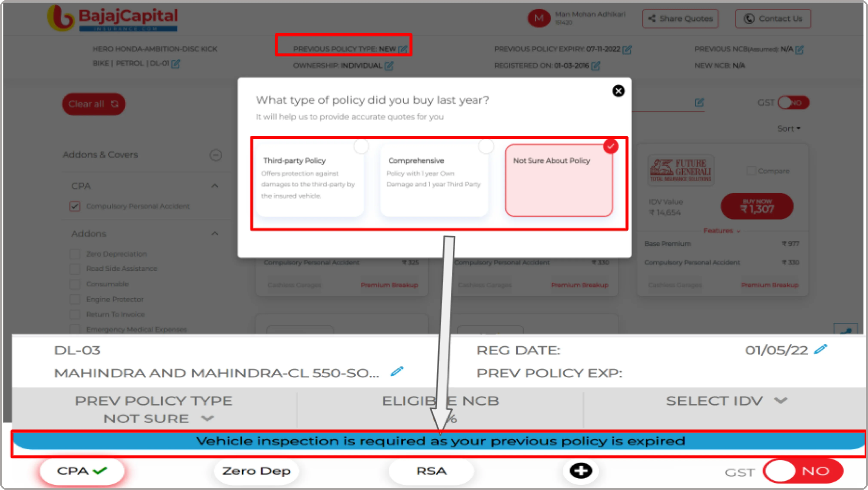
Task: Close the policy type dialog
Action: [618, 91]
